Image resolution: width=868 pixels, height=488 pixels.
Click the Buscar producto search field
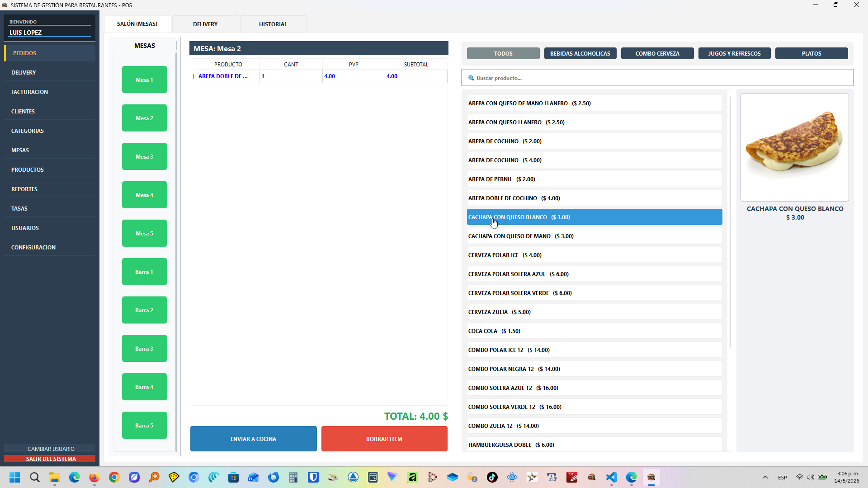[x=657, y=78]
